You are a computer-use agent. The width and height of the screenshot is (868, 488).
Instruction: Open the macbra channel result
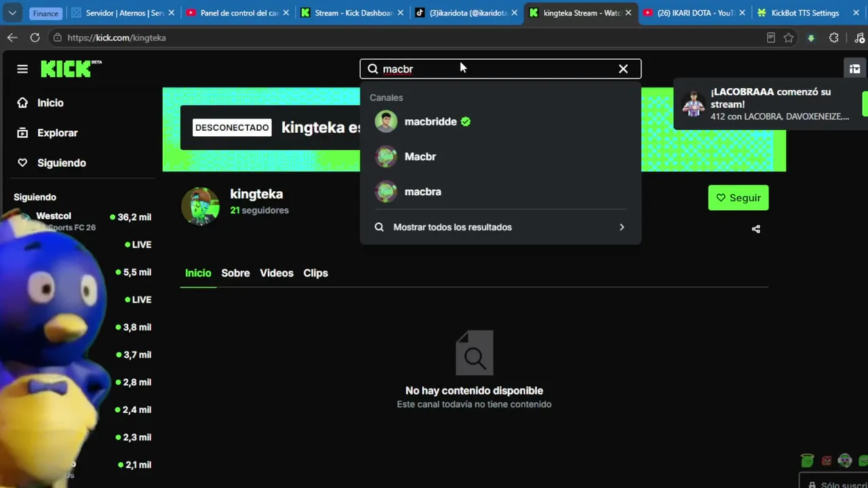pyautogui.click(x=500, y=192)
